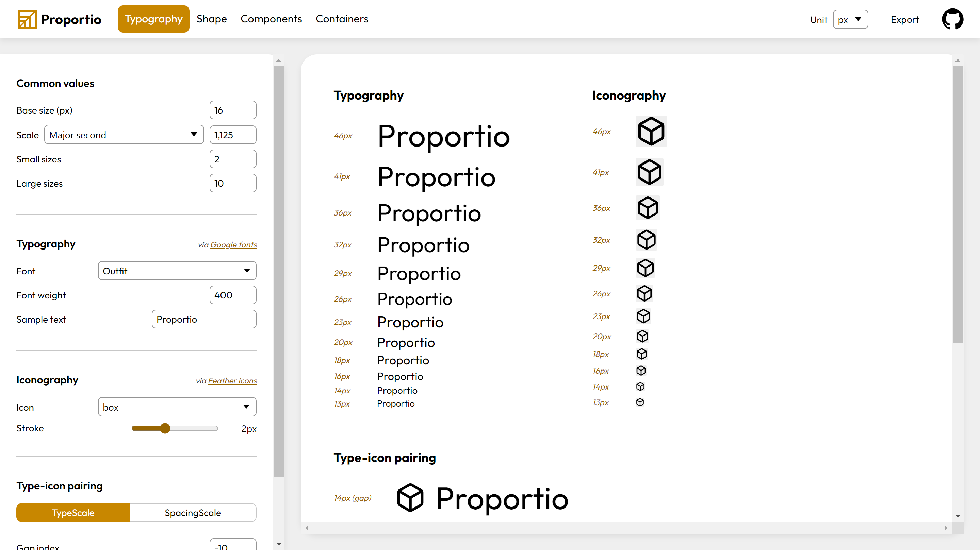Open the Unit px dropdown
The height and width of the screenshot is (550, 980).
[850, 19]
